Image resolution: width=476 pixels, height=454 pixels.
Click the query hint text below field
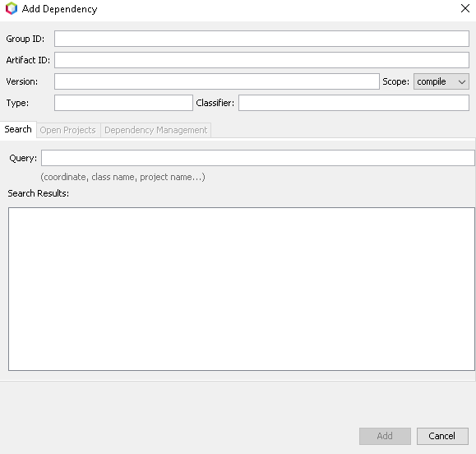[x=123, y=177]
